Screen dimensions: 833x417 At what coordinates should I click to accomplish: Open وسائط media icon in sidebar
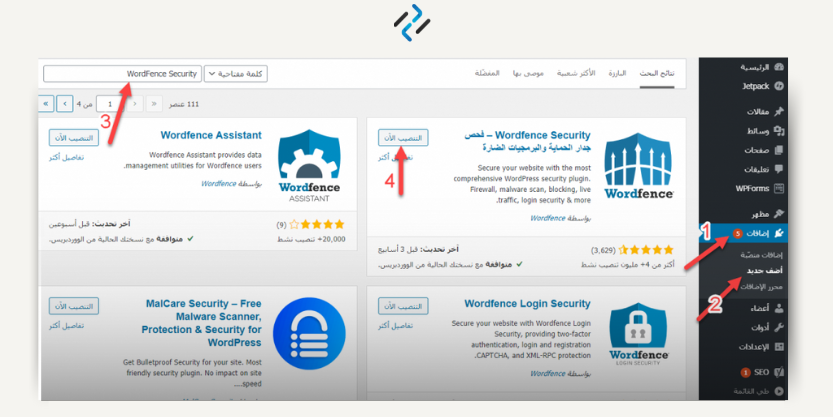779,131
